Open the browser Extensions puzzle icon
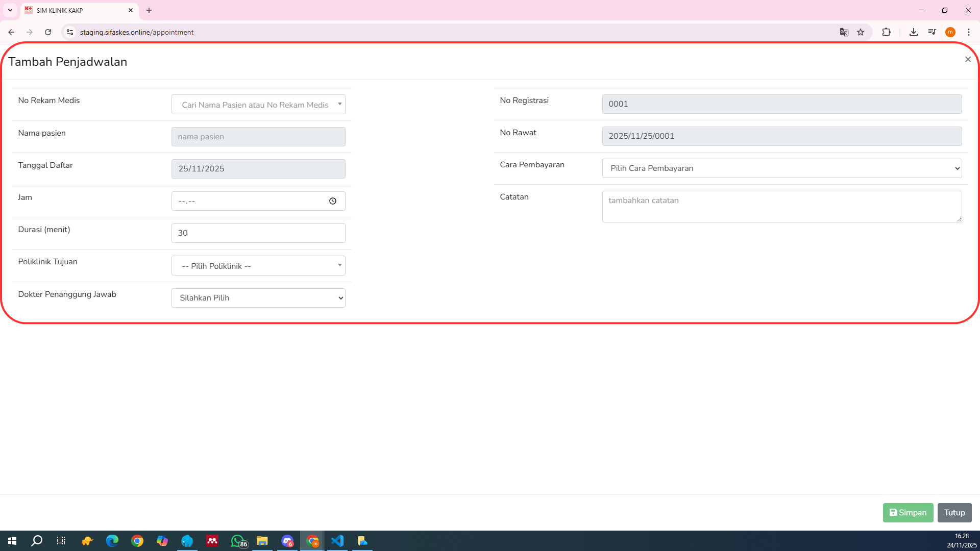This screenshot has width=980, height=551. 886,32
